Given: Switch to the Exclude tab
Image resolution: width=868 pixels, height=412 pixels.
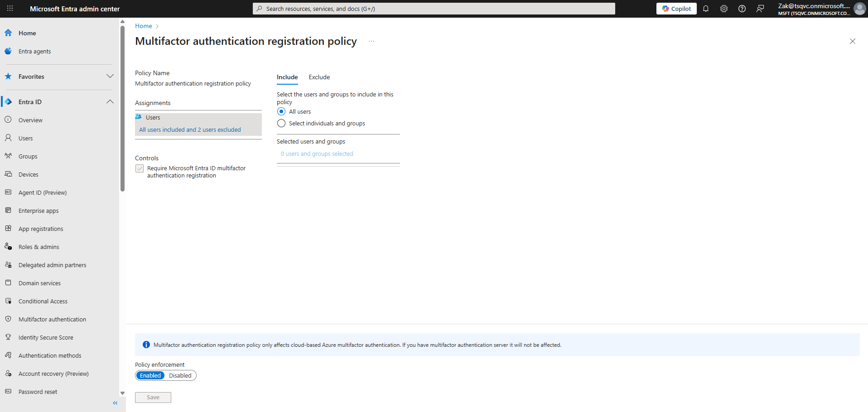Looking at the screenshot, I should click(x=319, y=77).
